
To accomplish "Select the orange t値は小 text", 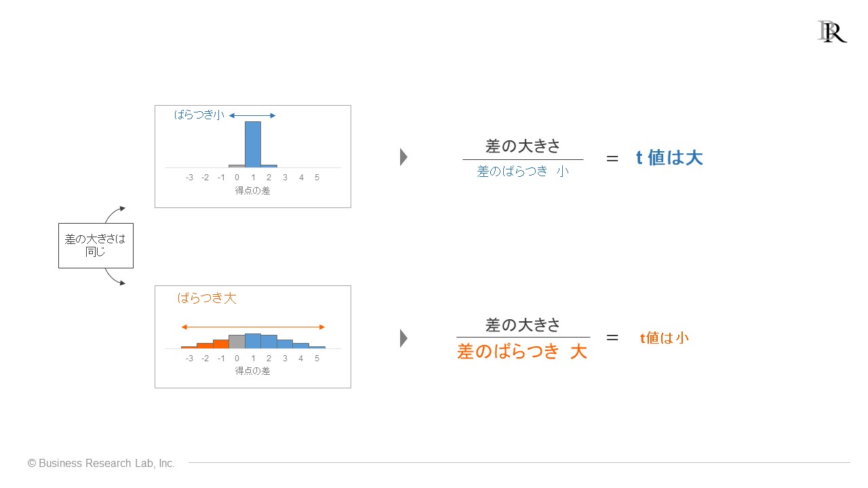I will point(665,338).
